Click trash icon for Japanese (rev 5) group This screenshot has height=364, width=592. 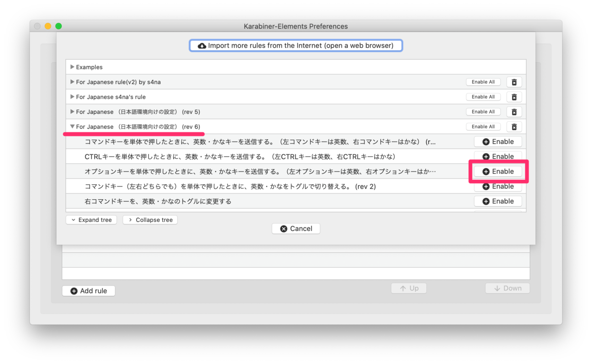pos(514,111)
